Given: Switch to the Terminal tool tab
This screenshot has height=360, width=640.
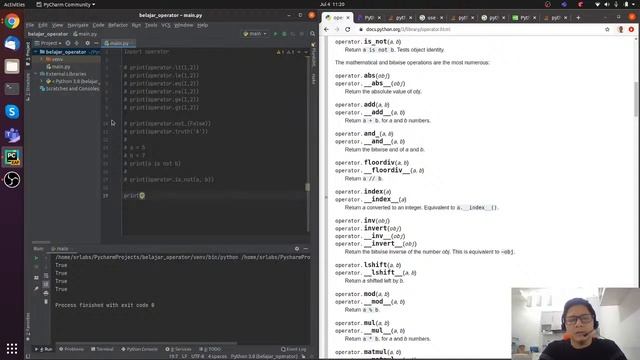Looking at the screenshot, I should tap(102, 349).
